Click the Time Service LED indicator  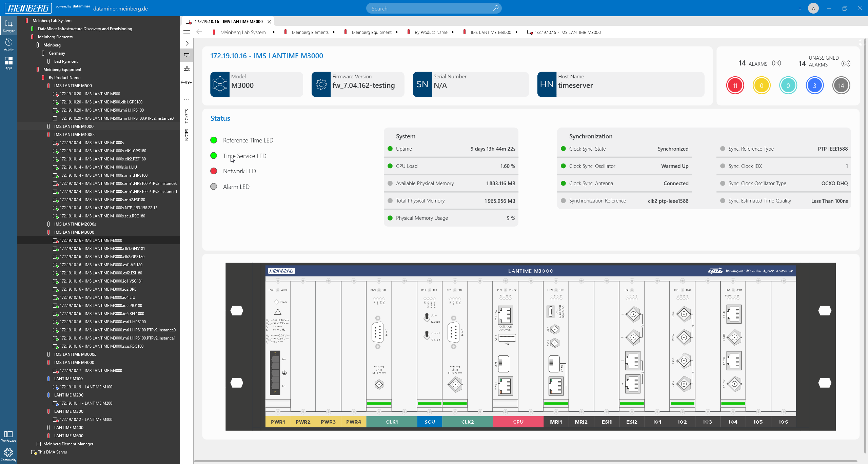point(214,156)
